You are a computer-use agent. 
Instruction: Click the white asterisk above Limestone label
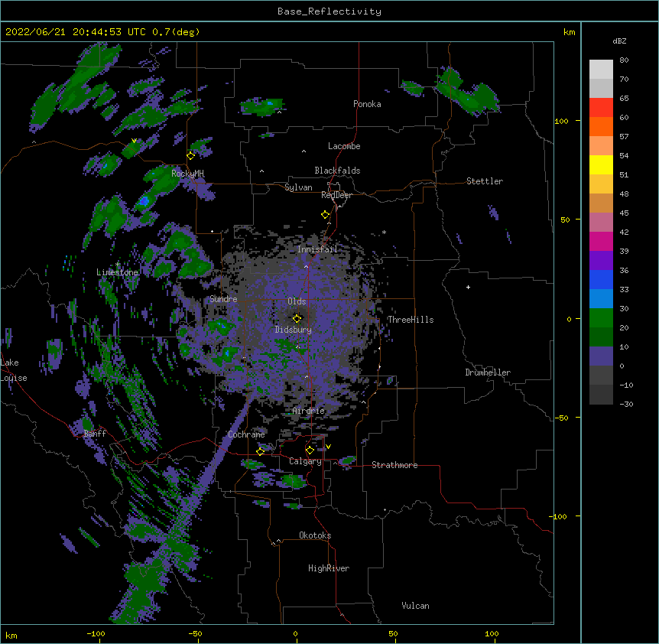118,265
